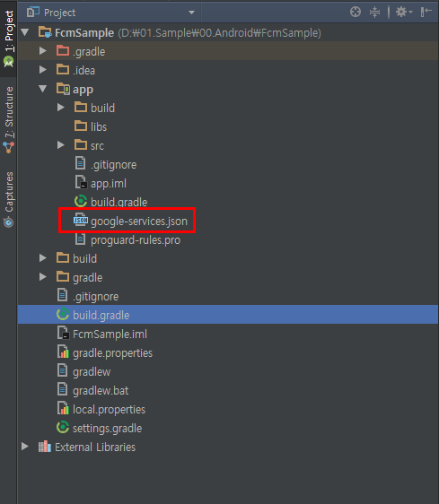Click the app.iml file icon
Screen dimensions: 439x504
[81, 182]
